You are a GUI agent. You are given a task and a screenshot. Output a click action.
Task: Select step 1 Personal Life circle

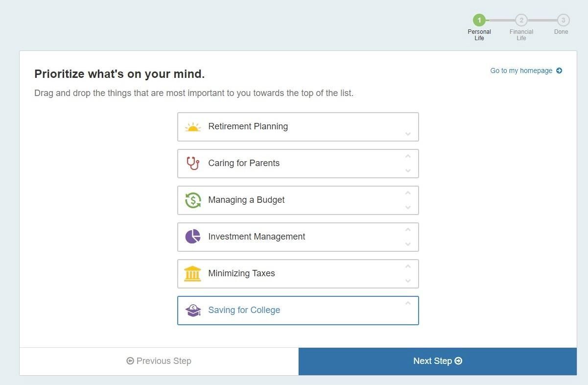[x=479, y=20]
